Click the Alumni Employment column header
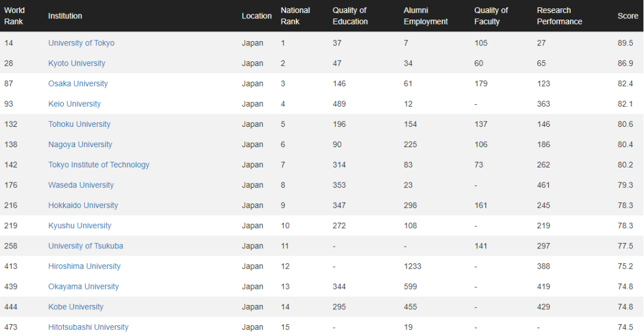The width and height of the screenshot is (644, 336). (x=426, y=16)
